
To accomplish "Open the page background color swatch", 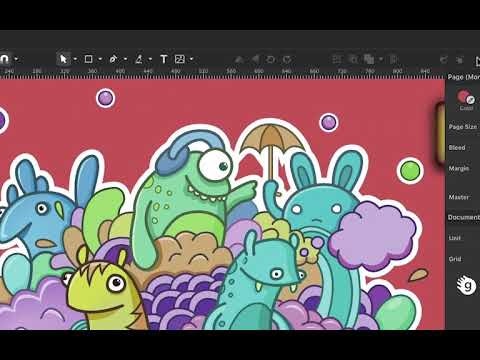I will (x=463, y=96).
